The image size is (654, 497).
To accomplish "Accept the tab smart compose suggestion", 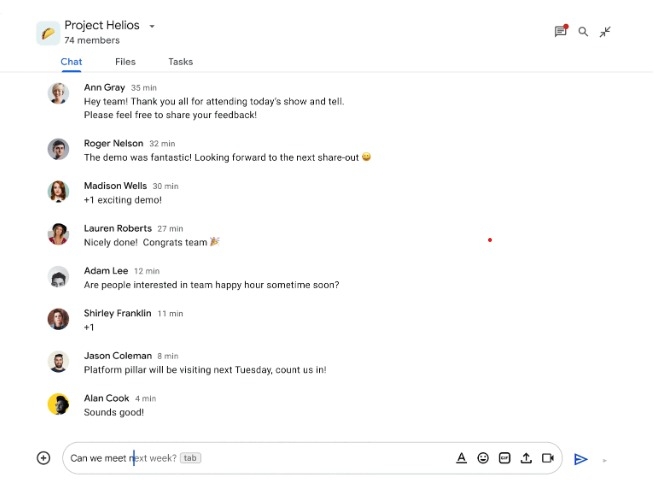I will pyautogui.click(x=190, y=458).
